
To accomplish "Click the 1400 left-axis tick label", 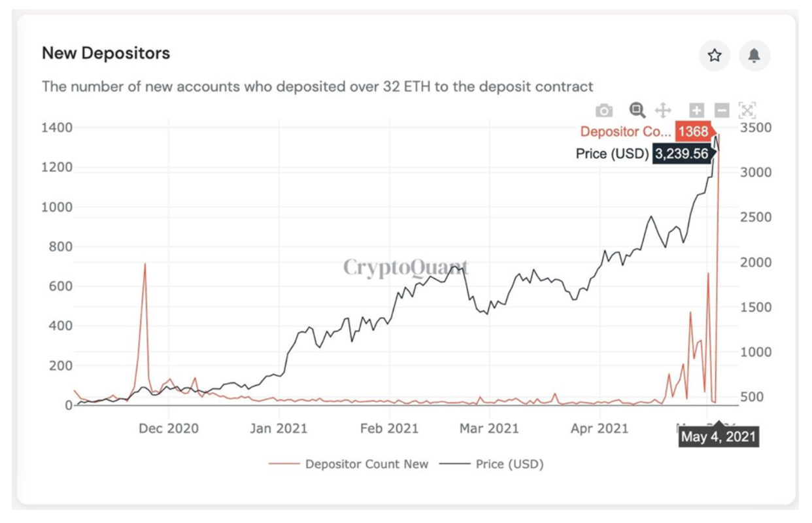I will [x=56, y=127].
